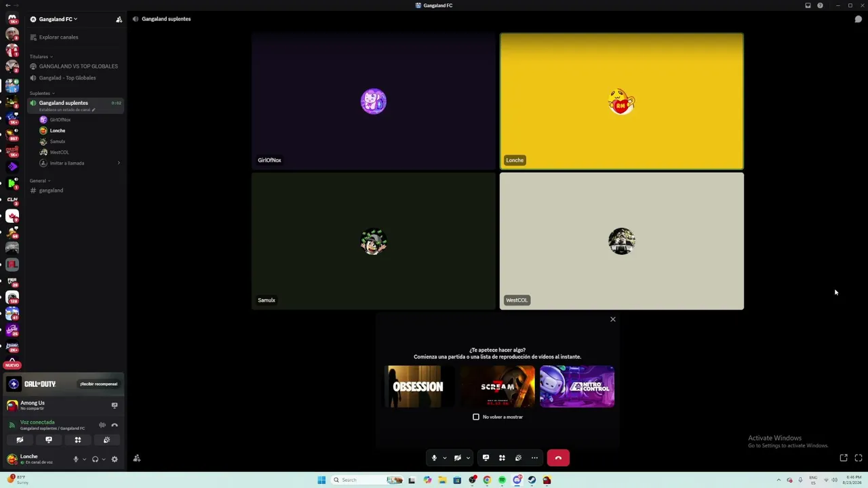Open user settings gear icon
The image size is (868, 488).
tap(114, 459)
